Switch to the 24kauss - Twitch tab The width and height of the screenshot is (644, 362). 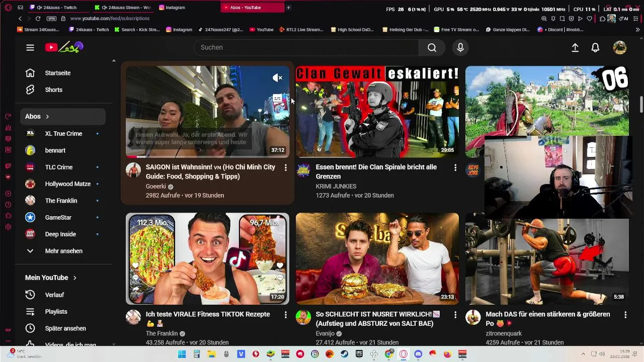[x=59, y=8]
